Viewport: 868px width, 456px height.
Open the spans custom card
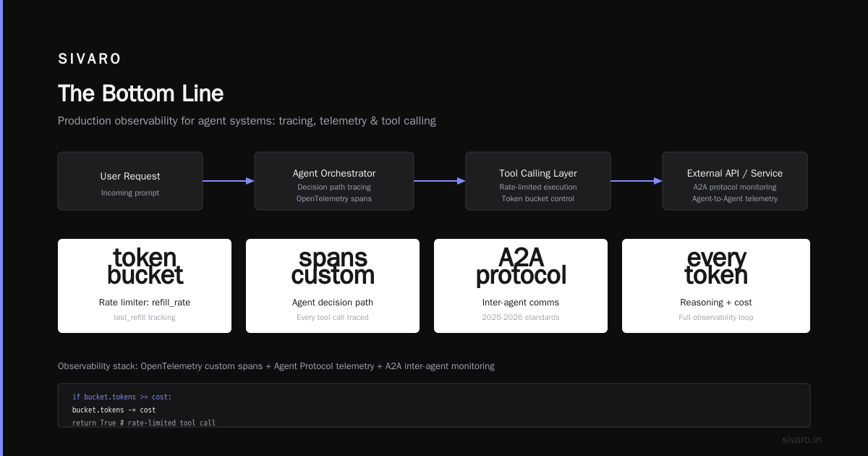[333, 286]
